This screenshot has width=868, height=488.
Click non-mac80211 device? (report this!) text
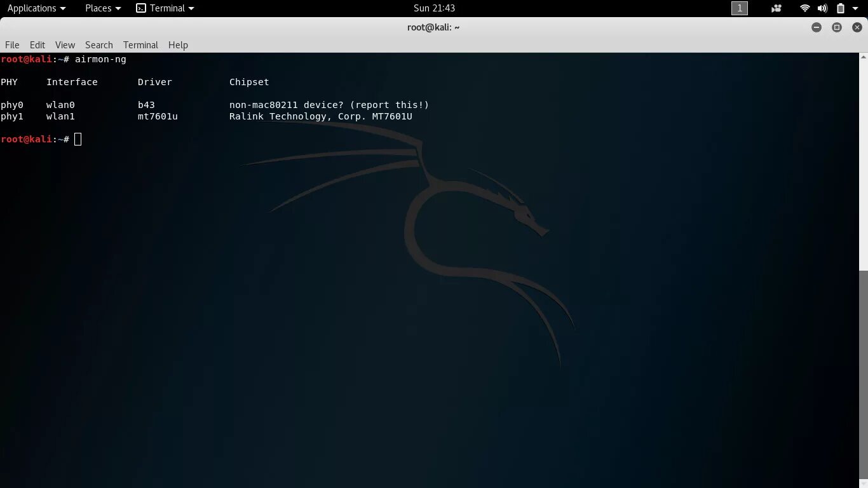[x=329, y=105]
